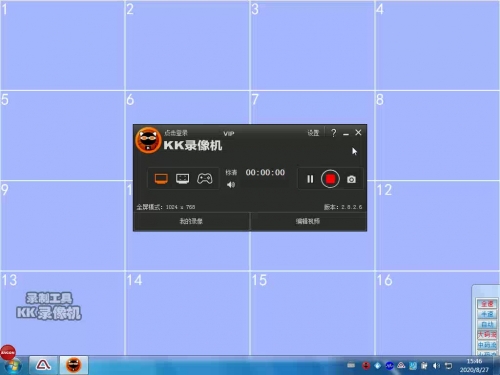This screenshot has height=375, width=500.
Task: Open the 编辑视频 tab
Action: pos(308,221)
